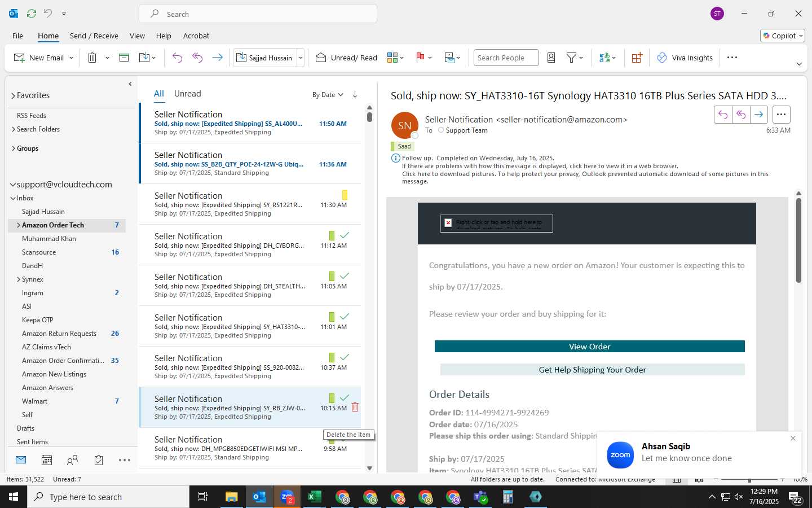Click the yellow category on 11:30 AM email
Image resolution: width=812 pixels, height=508 pixels.
345,195
